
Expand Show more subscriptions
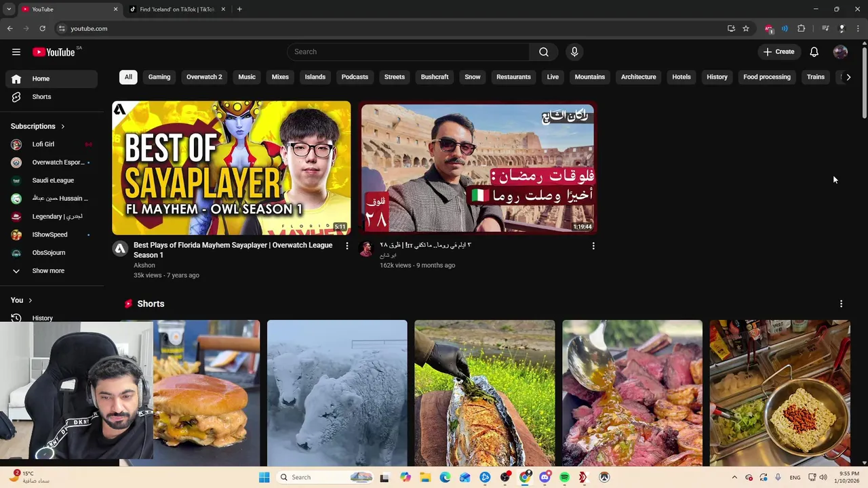click(52, 270)
